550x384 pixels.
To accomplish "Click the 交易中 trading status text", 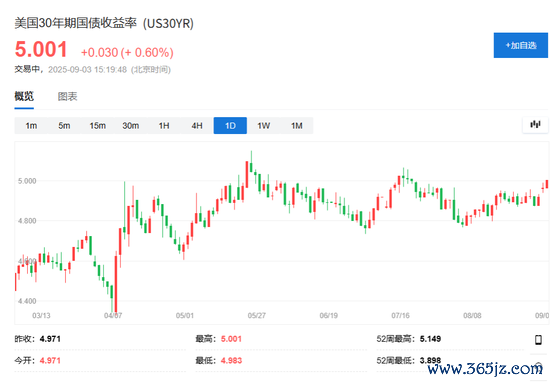I will click(x=27, y=69).
